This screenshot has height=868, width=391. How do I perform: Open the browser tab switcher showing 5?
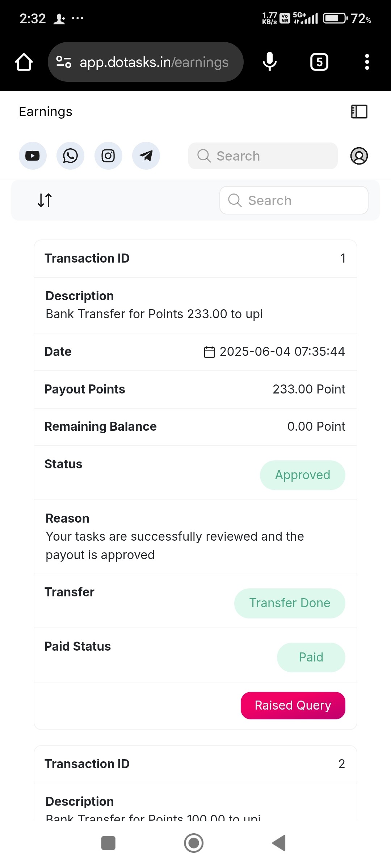(319, 62)
